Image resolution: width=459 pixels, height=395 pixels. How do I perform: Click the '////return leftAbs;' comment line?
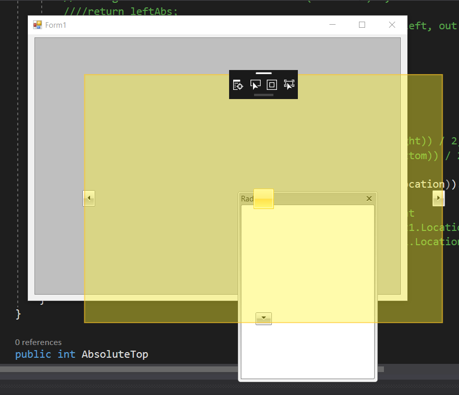click(x=121, y=11)
